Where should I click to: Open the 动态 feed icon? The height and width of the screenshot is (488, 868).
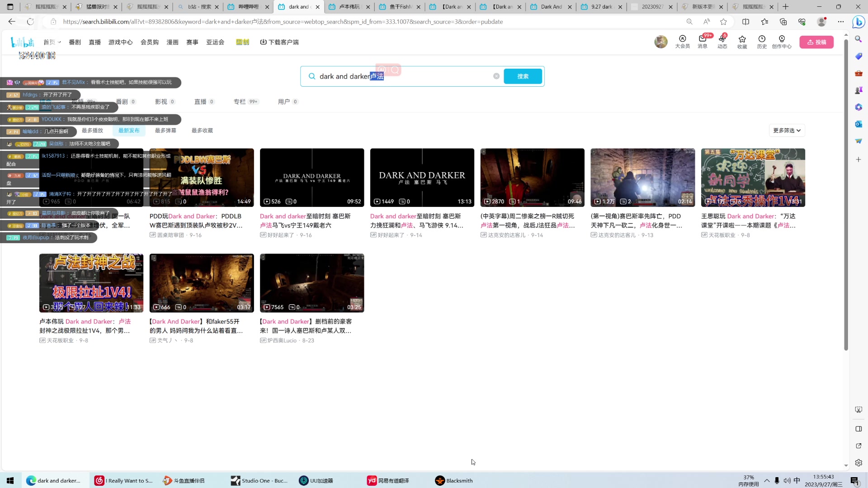point(722,42)
